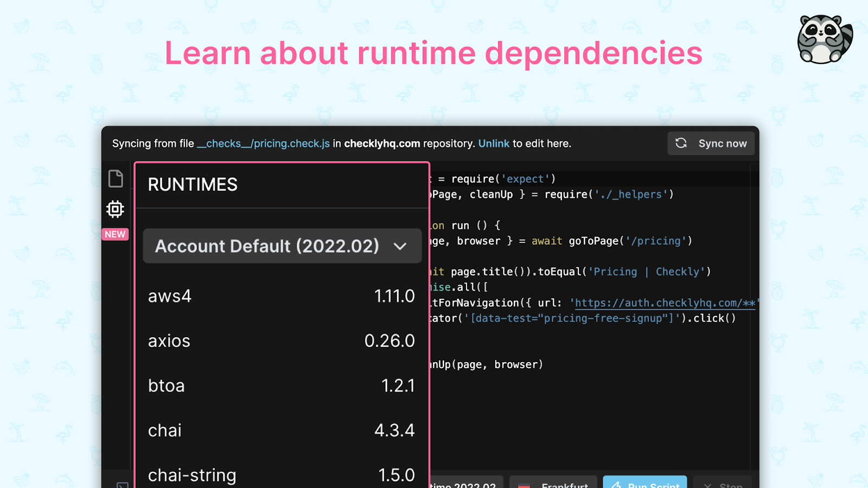Select the aws4 dependency row

(x=281, y=296)
